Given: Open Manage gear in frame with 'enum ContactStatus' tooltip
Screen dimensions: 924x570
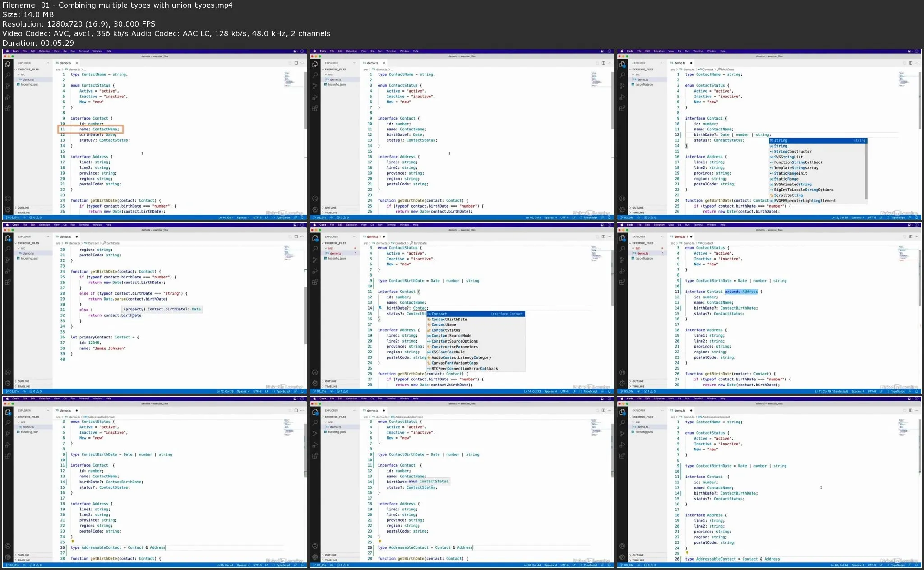Looking at the screenshot, I should [315, 557].
